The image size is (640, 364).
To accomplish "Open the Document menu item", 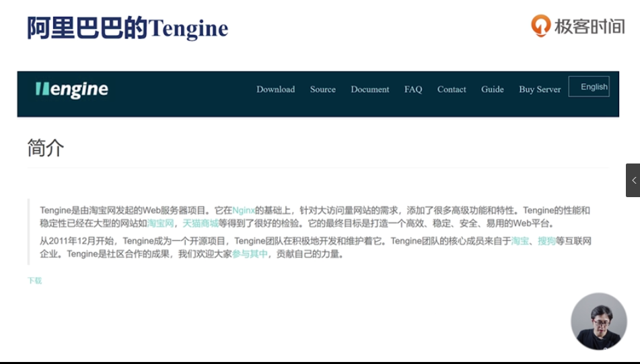I will click(x=369, y=89).
